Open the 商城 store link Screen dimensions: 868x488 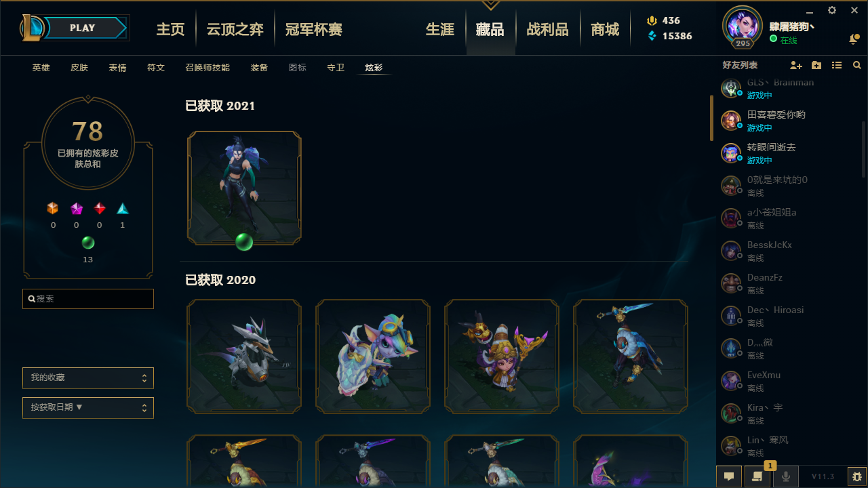point(605,29)
